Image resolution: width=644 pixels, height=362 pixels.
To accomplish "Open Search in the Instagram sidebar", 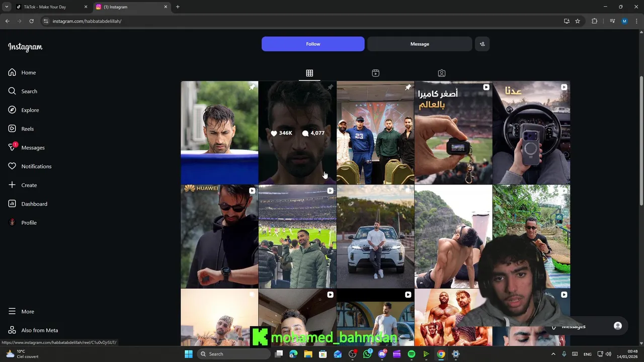I will pyautogui.click(x=23, y=91).
